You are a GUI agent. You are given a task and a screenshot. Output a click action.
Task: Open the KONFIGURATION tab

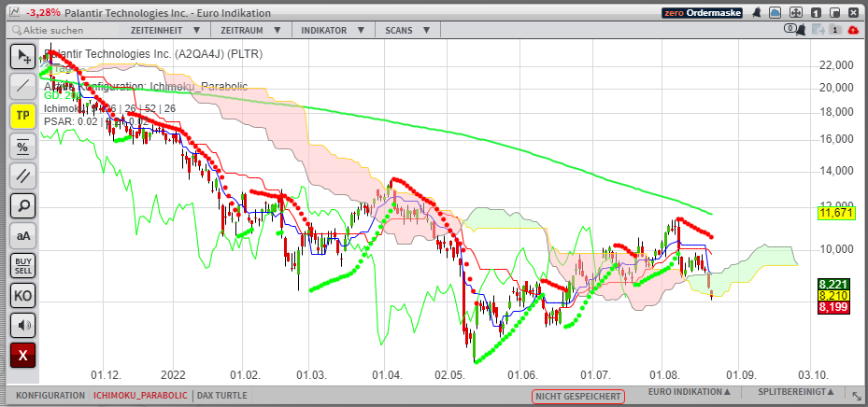tap(50, 396)
